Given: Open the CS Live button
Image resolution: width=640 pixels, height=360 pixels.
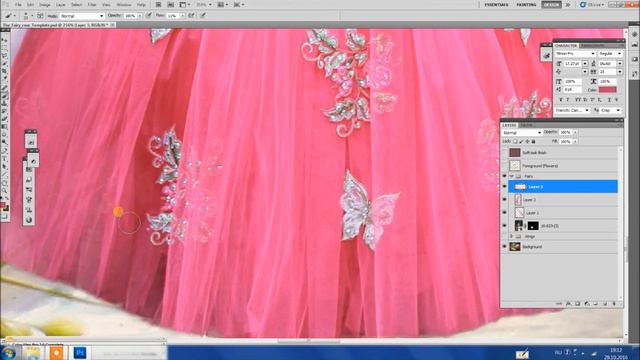Looking at the screenshot, I should click(592, 5).
